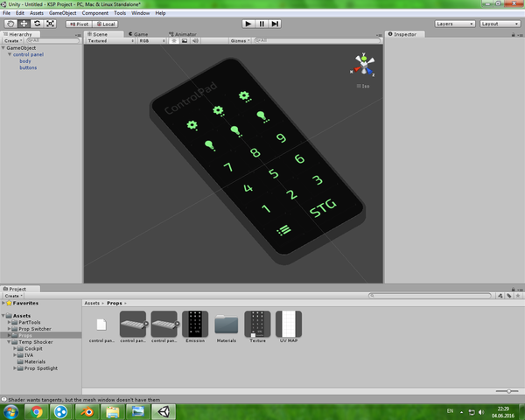
Task: Select the Scale tool in toolbar
Action: pos(50,24)
